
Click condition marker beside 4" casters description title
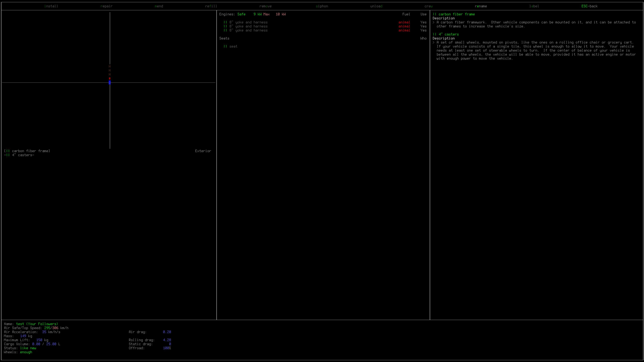[x=435, y=34]
